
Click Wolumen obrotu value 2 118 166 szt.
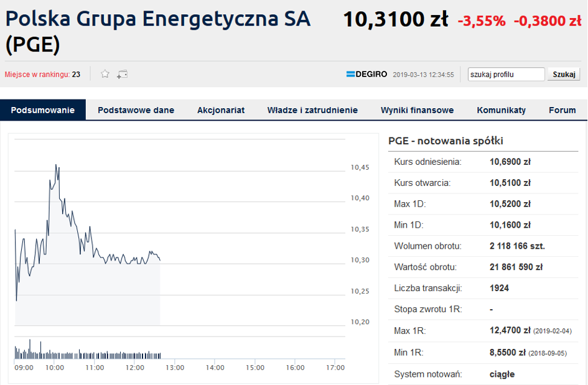click(517, 246)
